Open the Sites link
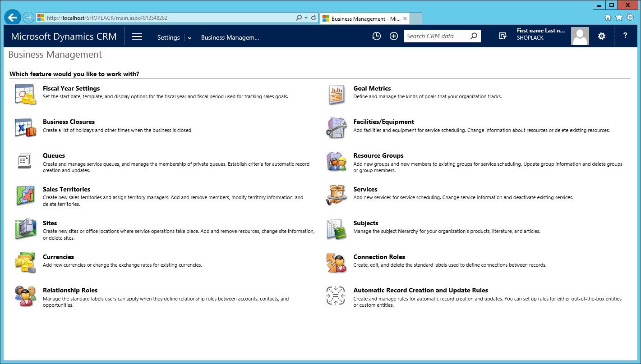The image size is (641, 364). [50, 223]
